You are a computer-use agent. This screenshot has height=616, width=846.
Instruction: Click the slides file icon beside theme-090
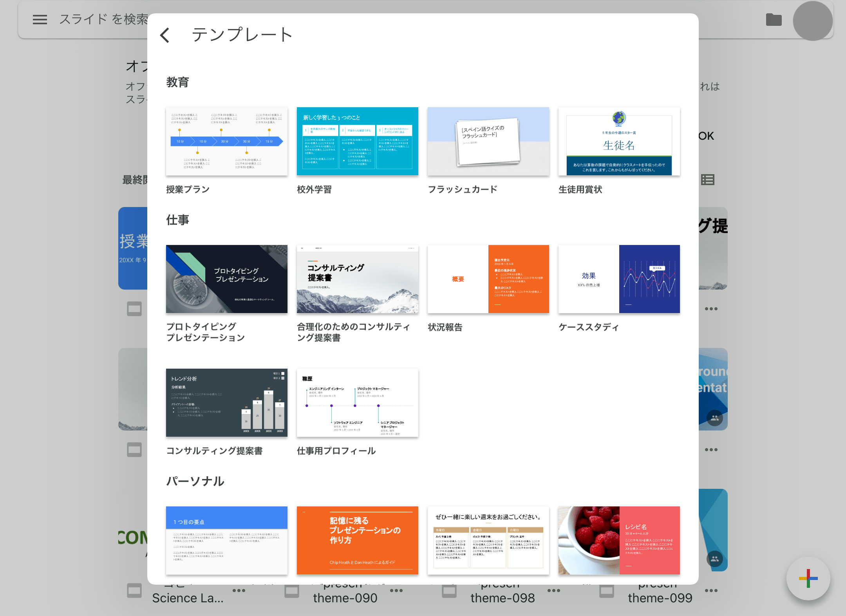pyautogui.click(x=292, y=591)
